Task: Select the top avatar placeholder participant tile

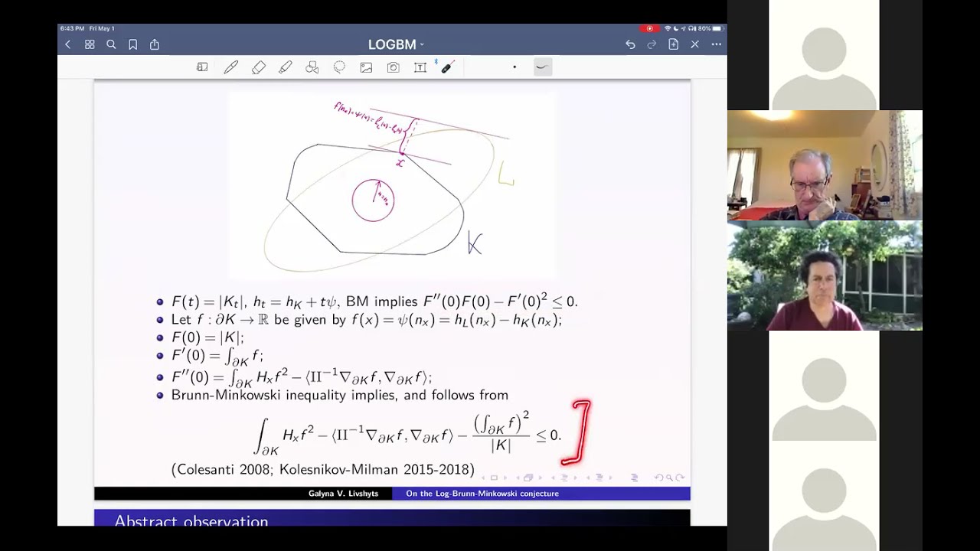Action: (x=824, y=55)
